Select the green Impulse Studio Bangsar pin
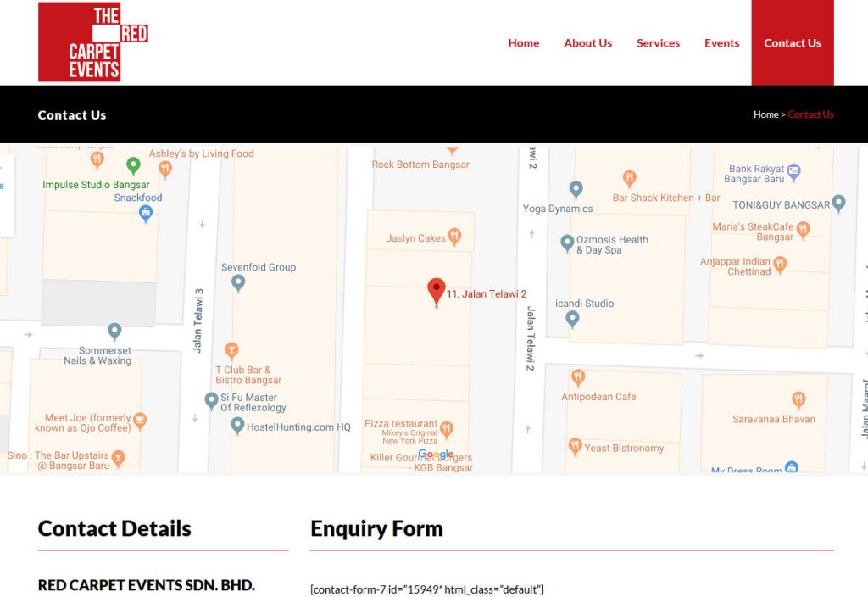The image size is (868, 597). (133, 165)
